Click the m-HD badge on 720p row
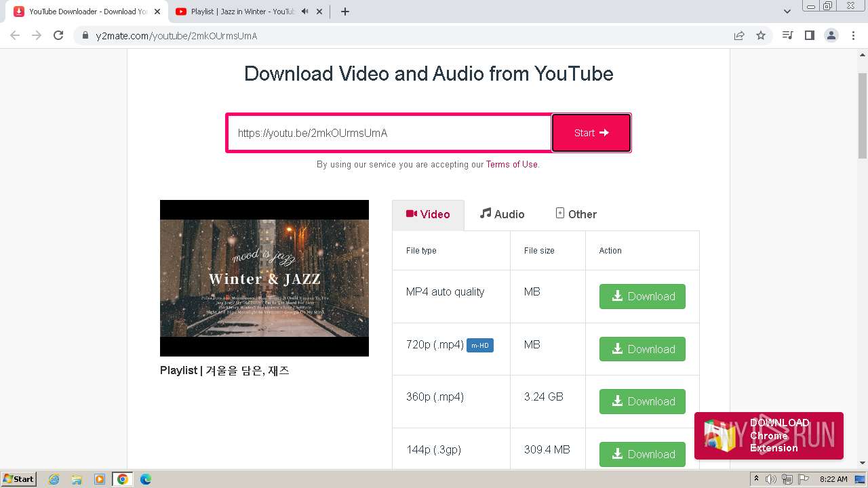The height and width of the screenshot is (488, 868). [480, 346]
